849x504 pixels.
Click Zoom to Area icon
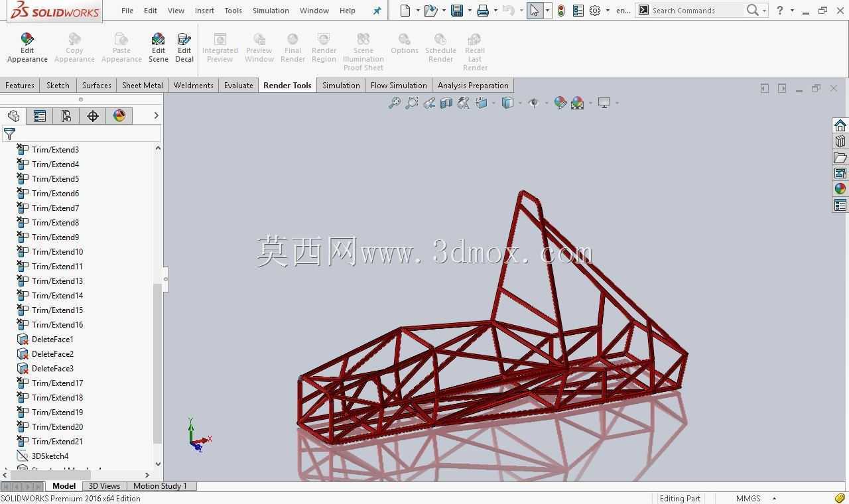[412, 103]
